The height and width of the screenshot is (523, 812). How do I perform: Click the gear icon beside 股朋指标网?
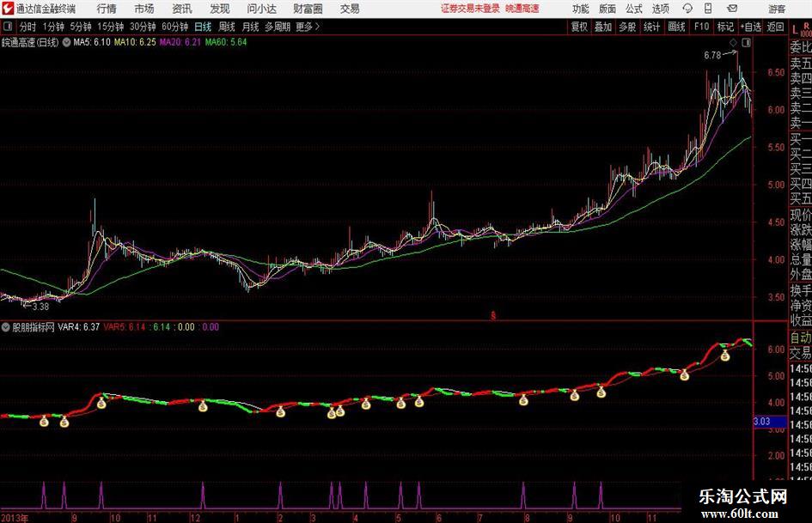pyautogui.click(x=6, y=327)
